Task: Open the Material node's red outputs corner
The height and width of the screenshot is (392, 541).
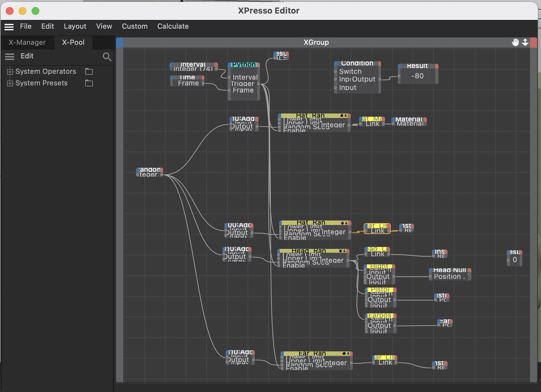Action: pos(425,119)
